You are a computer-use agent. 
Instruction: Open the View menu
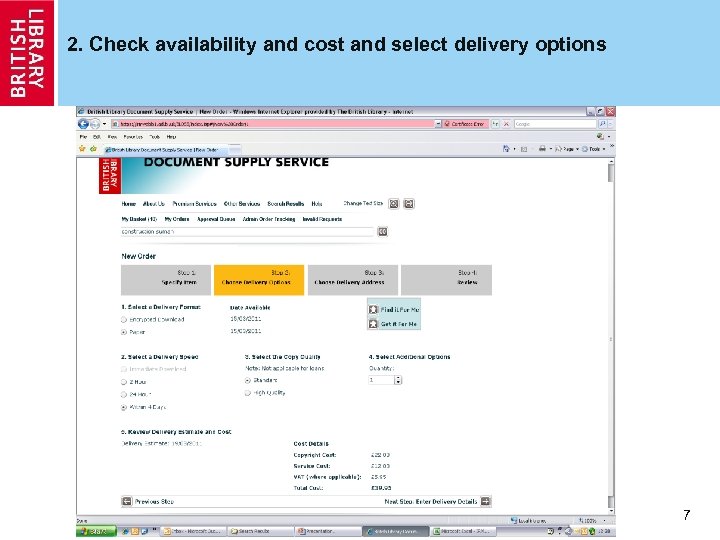pos(112,137)
